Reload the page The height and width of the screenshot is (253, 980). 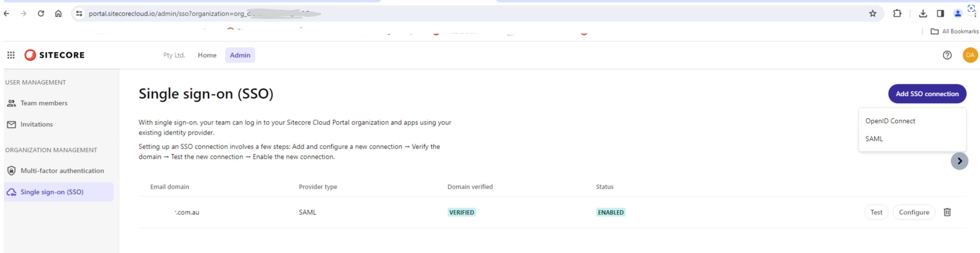(41, 14)
